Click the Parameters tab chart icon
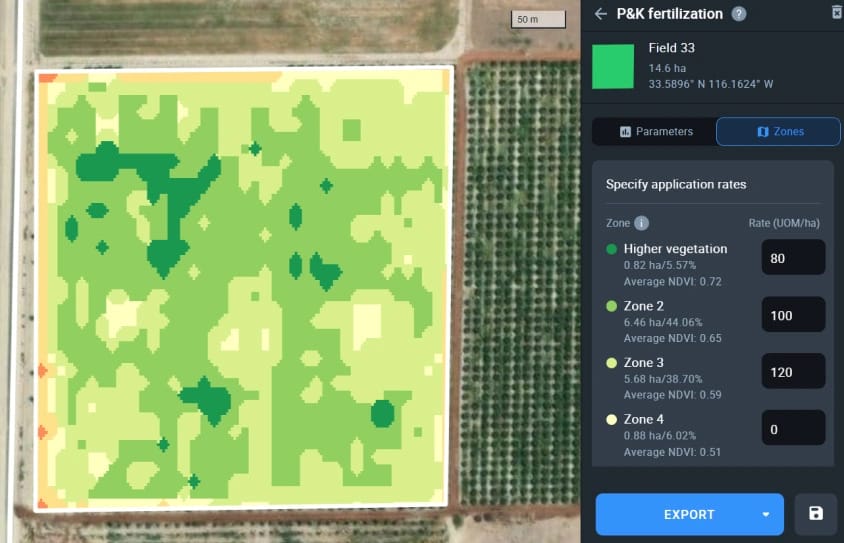This screenshot has height=543, width=844. point(625,132)
